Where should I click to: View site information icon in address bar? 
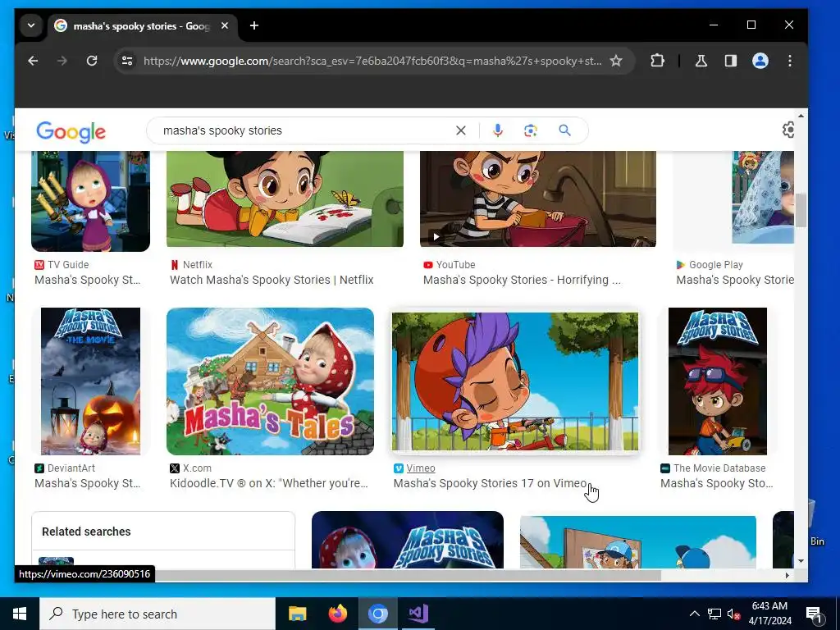(127, 61)
